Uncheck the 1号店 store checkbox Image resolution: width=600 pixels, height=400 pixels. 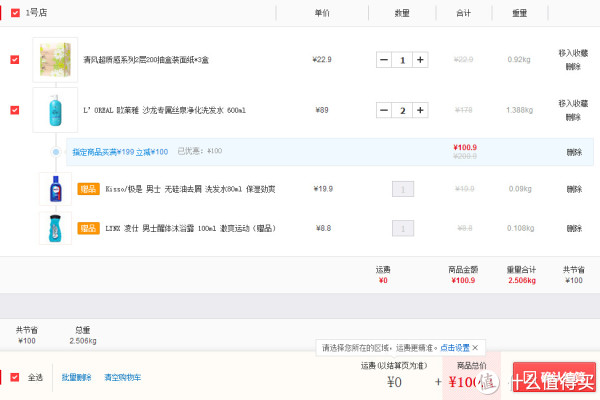(x=15, y=13)
